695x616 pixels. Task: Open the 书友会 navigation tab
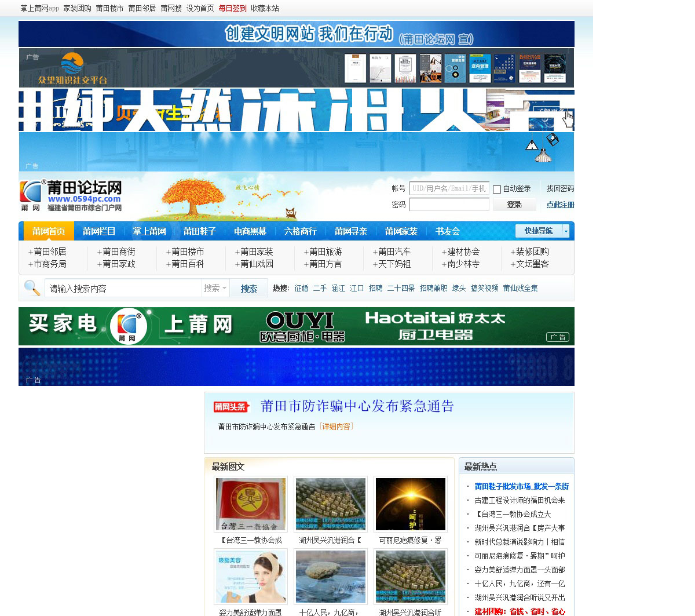point(448,231)
